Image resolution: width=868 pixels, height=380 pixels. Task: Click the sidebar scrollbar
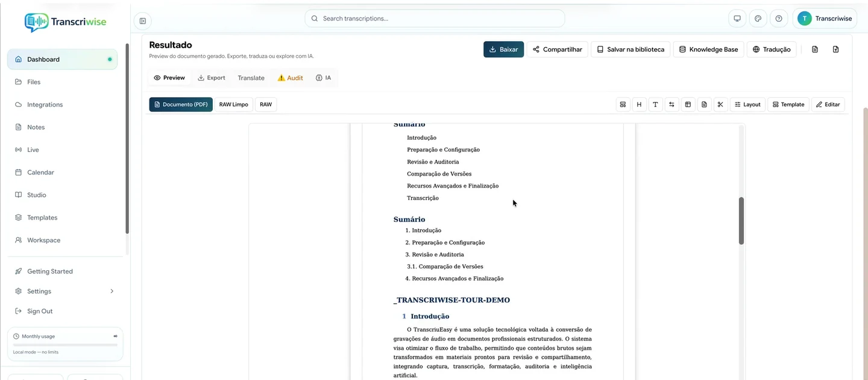point(127,139)
